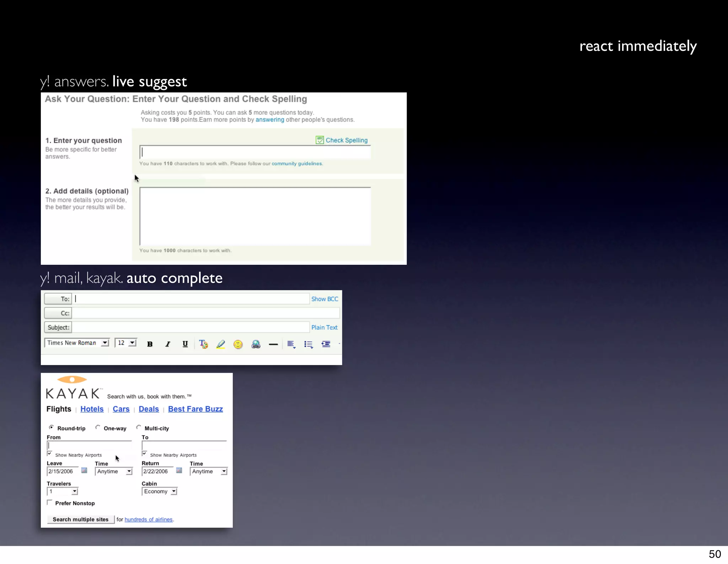This screenshot has width=728, height=564.
Task: Open the hundreds of airlines link
Action: click(148, 520)
